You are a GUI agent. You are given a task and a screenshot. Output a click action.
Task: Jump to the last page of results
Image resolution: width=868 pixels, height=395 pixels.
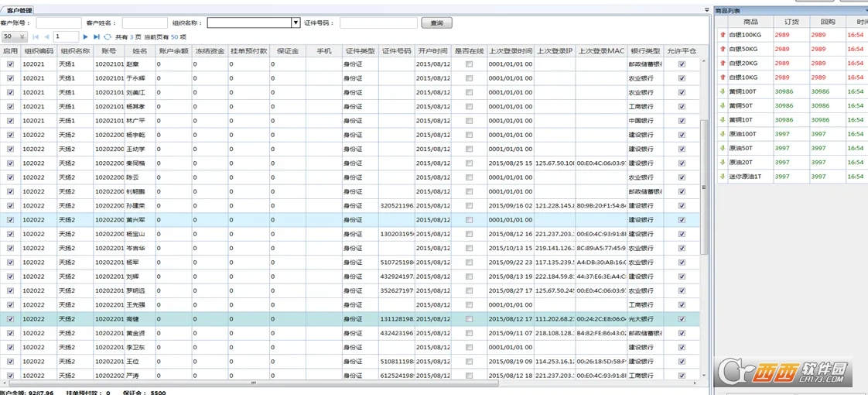coord(97,36)
